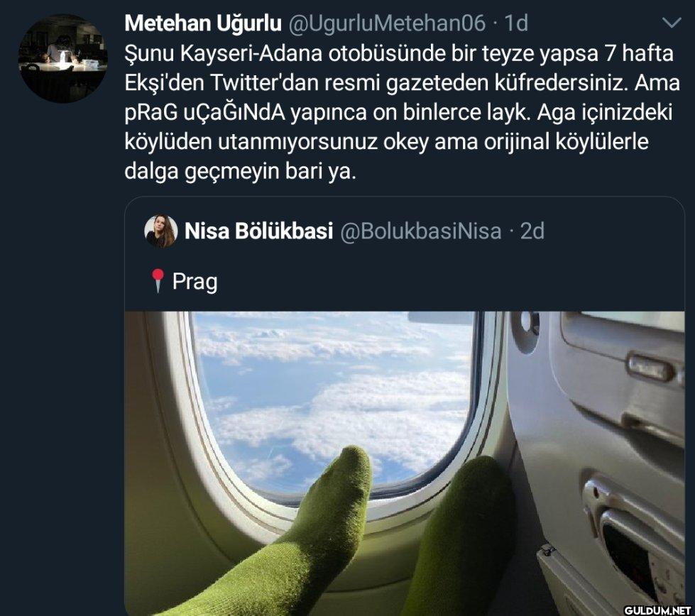Click the GULDUM.NET watermark
The image size is (695, 616).
(657, 610)
